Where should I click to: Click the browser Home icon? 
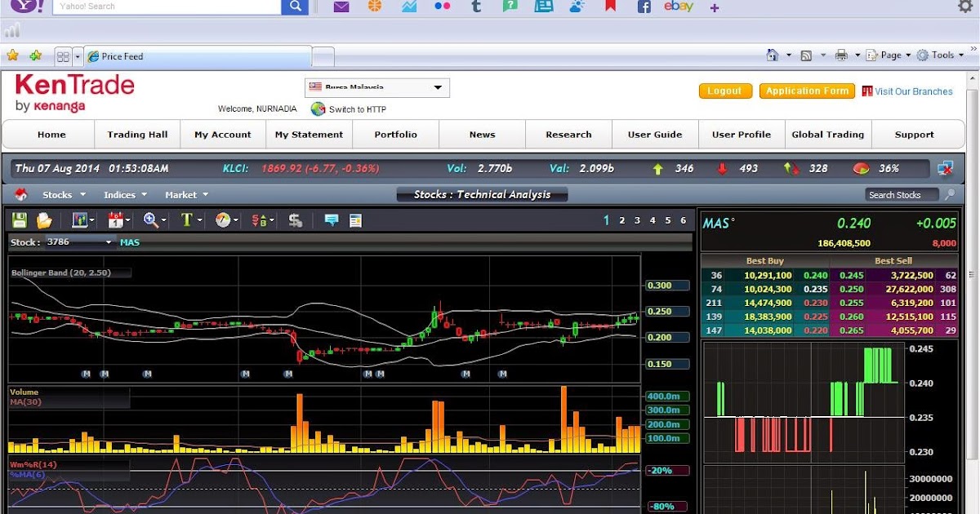tap(772, 55)
